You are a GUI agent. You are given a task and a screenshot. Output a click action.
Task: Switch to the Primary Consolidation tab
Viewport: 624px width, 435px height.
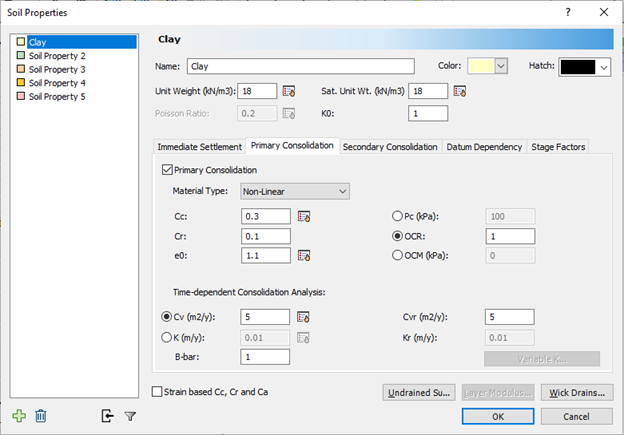click(292, 146)
